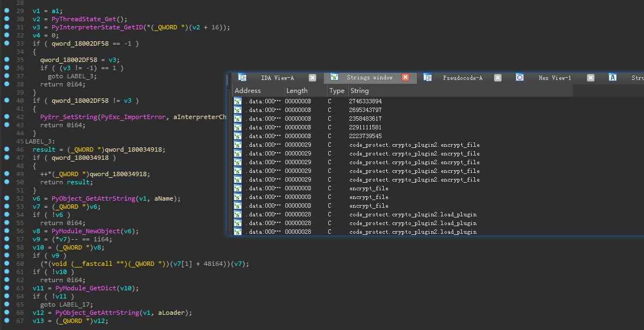Toggle breakpoint dot on line 42

7,117
